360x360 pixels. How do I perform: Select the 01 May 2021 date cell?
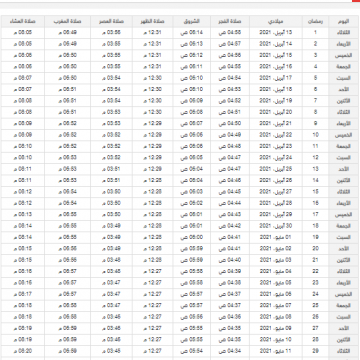[276, 237]
